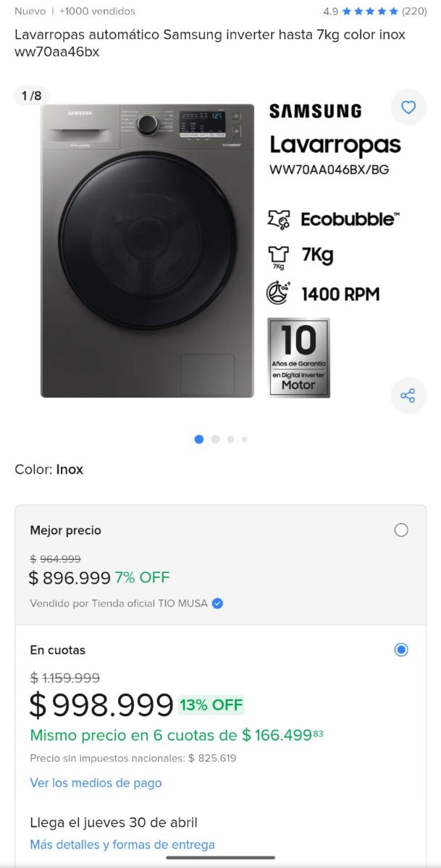Tap the 10-year warranty motor badge
Image resolution: width=441 pixels, height=868 pixels.
click(x=298, y=357)
